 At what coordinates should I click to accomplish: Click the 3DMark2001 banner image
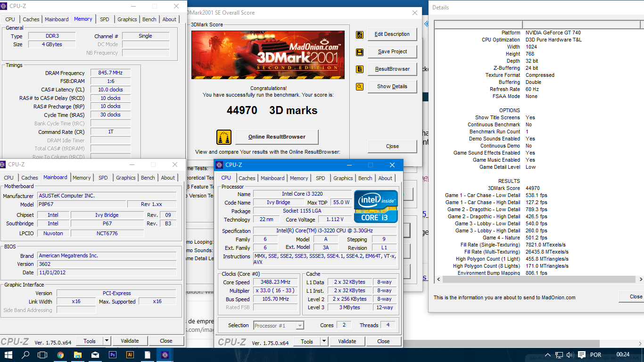point(268,55)
